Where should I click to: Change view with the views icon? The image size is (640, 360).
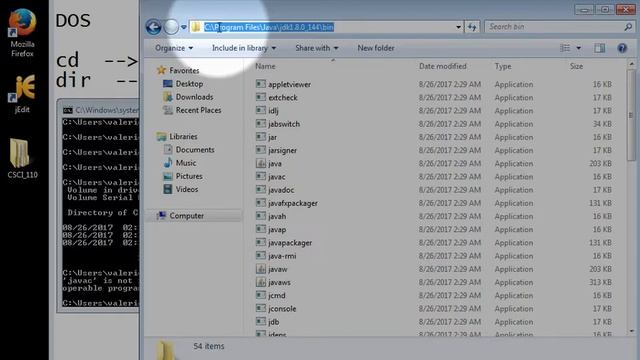pos(565,48)
